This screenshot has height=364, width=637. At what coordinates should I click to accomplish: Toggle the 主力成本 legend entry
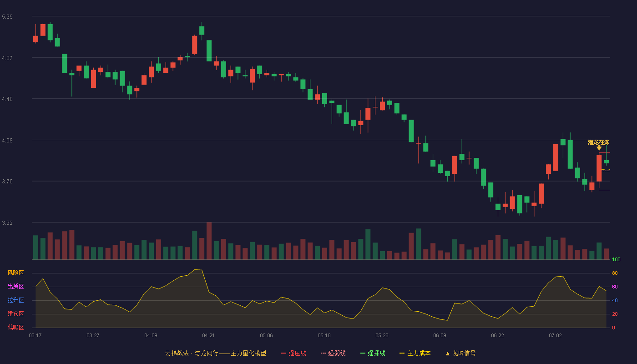click(x=415, y=353)
